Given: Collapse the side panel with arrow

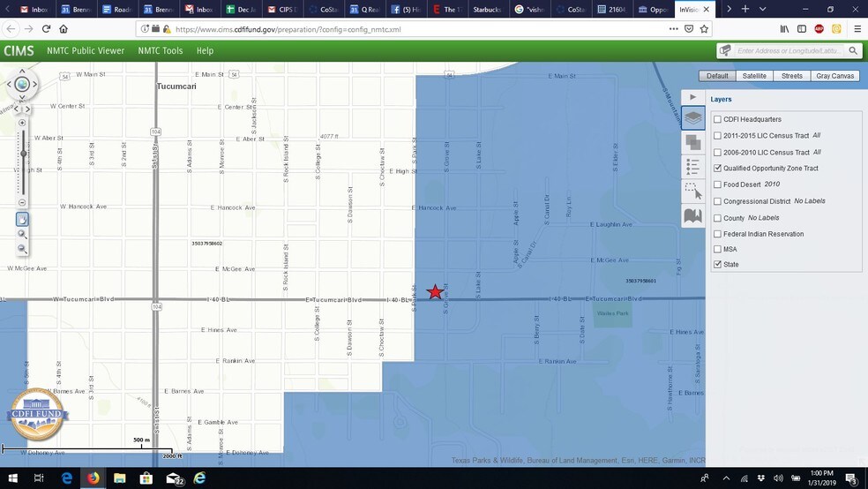Looking at the screenshot, I should [x=693, y=97].
